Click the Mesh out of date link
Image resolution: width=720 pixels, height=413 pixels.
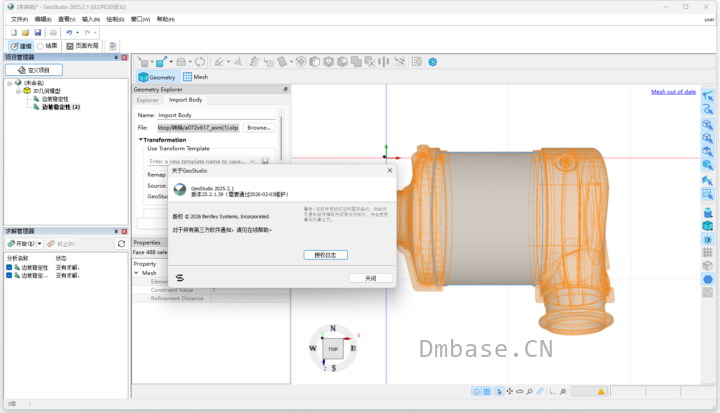click(x=673, y=92)
